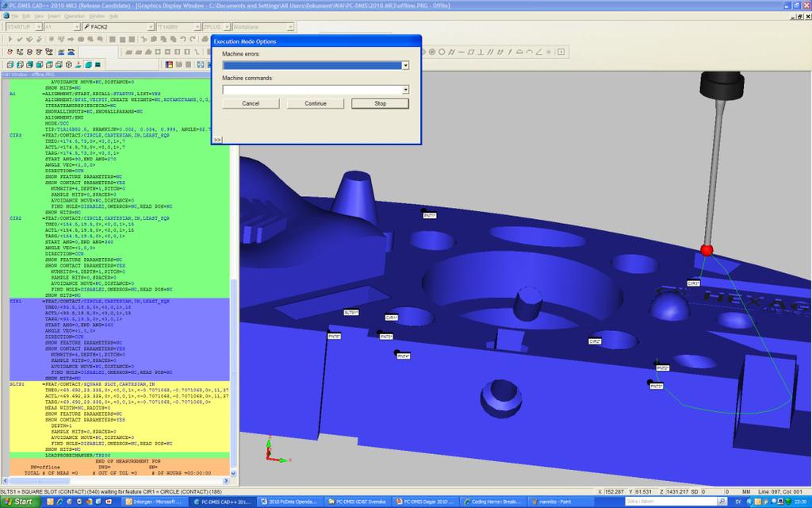
Task: Click the first red probe icon in probe toolbar
Action: pos(10,52)
